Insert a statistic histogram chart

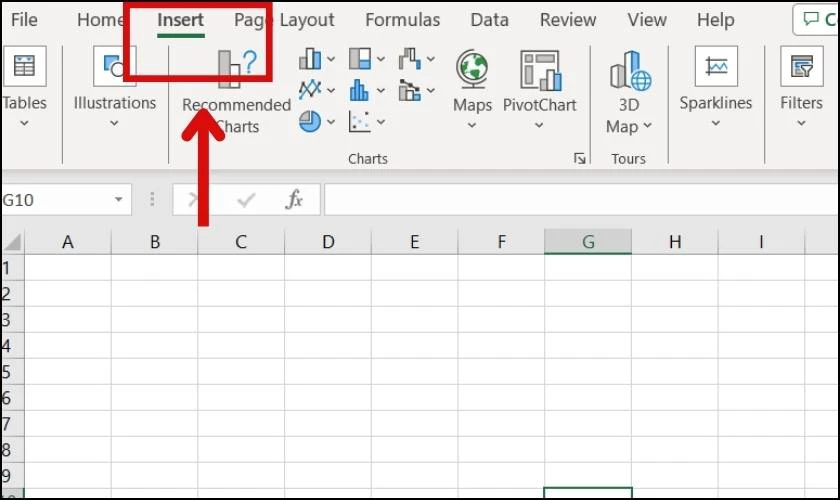coord(359,90)
